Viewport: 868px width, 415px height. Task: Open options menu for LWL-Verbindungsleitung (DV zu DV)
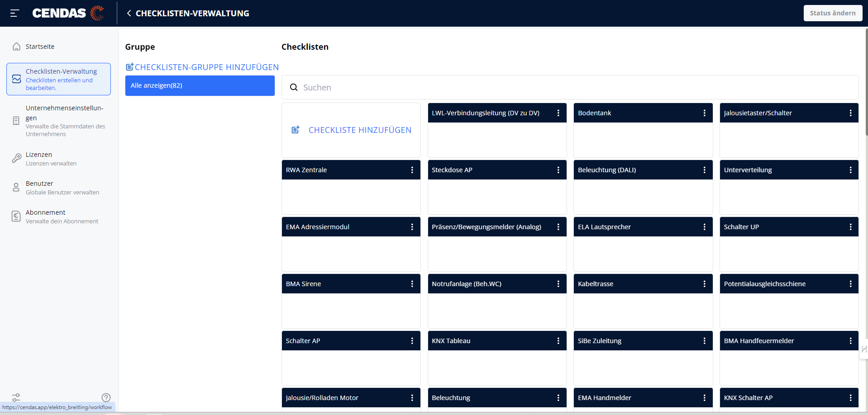click(x=558, y=113)
